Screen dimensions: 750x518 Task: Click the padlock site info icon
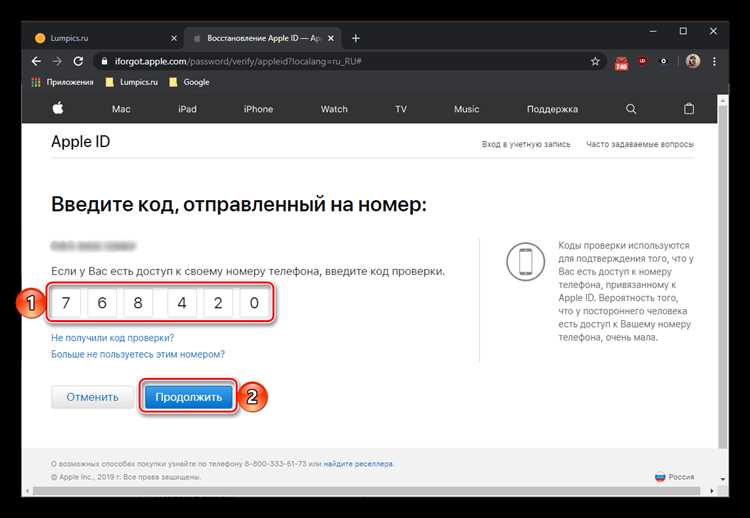coord(105,62)
